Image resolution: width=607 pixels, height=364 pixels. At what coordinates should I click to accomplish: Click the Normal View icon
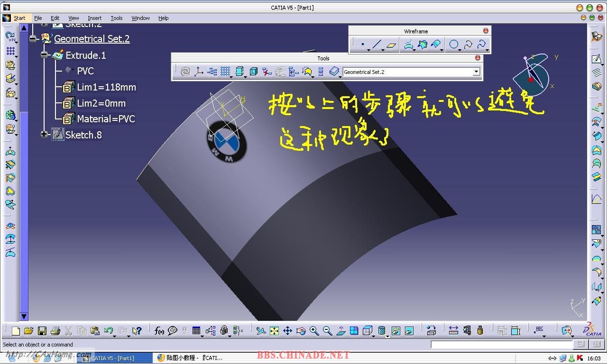(x=340, y=331)
